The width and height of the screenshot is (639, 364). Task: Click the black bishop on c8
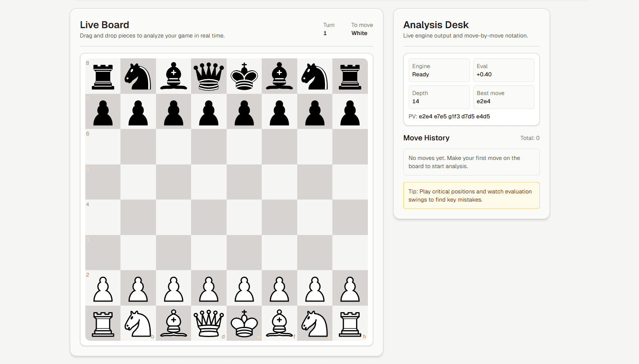click(x=174, y=76)
